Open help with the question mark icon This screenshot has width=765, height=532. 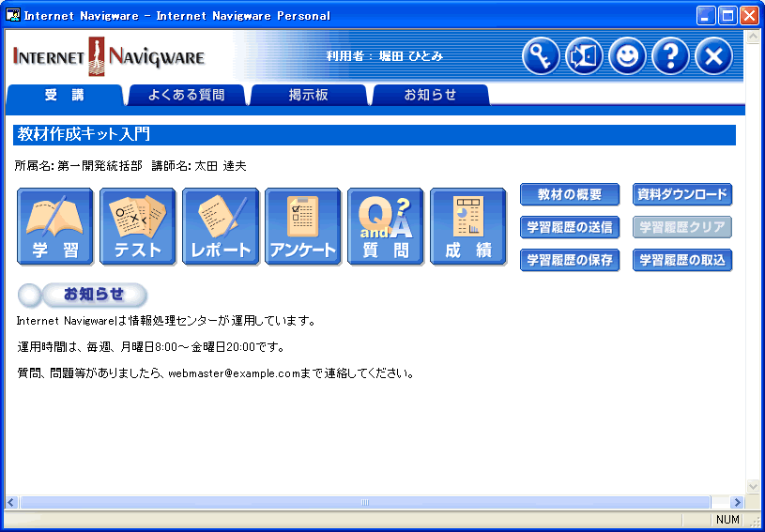coord(671,56)
